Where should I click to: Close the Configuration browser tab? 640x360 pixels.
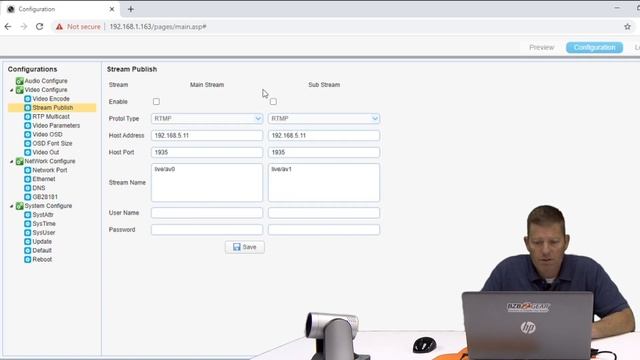(112, 9)
